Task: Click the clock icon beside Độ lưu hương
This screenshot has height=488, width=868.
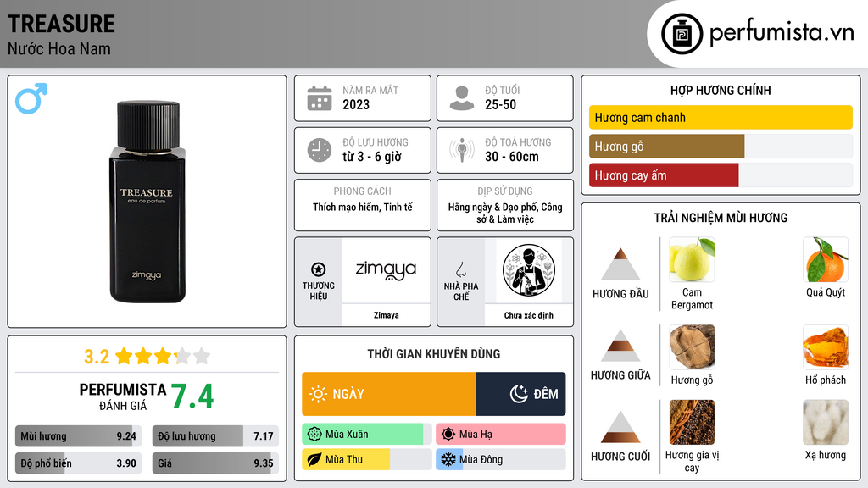Action: coord(320,150)
